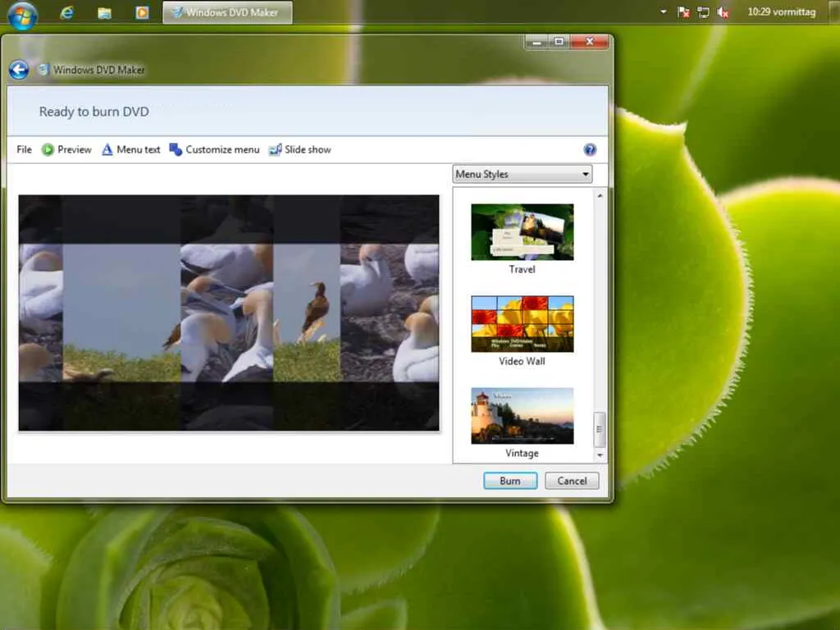Screen dimensions: 840x630
Task: Maximize the DVD Maker window
Action: (x=559, y=41)
